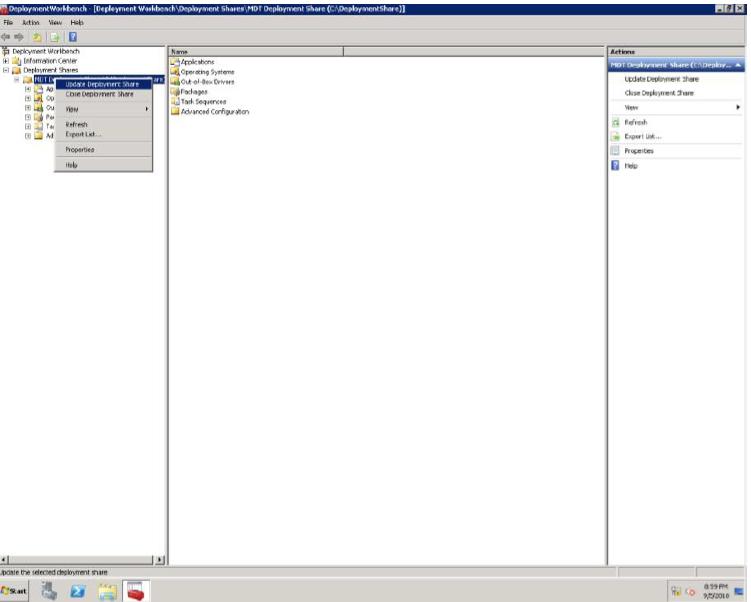Open View submenu arrow in Actions pane
Image resolution: width=751 pixels, height=602 pixels.
738,107
